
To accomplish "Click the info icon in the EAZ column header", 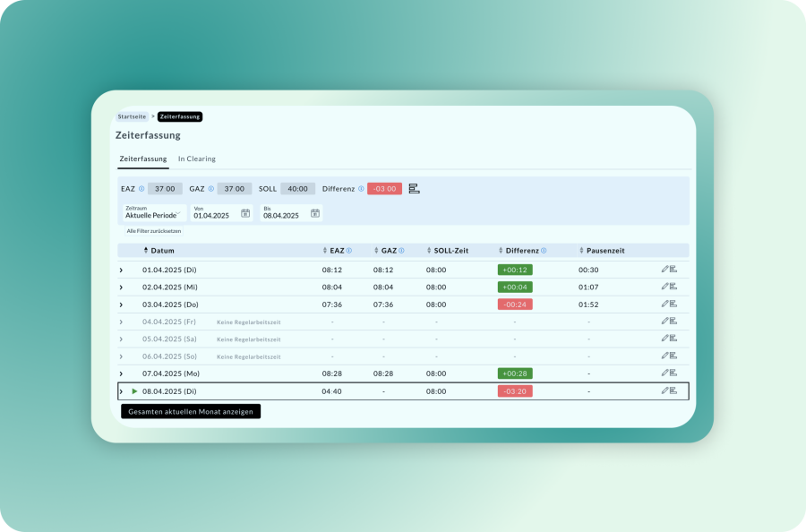I will [349, 251].
